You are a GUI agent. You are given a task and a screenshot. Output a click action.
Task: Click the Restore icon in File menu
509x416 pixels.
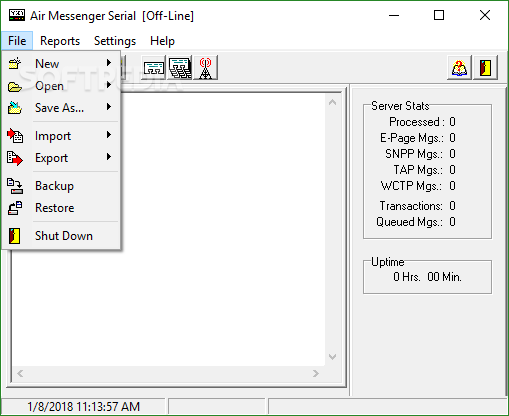tap(15, 208)
